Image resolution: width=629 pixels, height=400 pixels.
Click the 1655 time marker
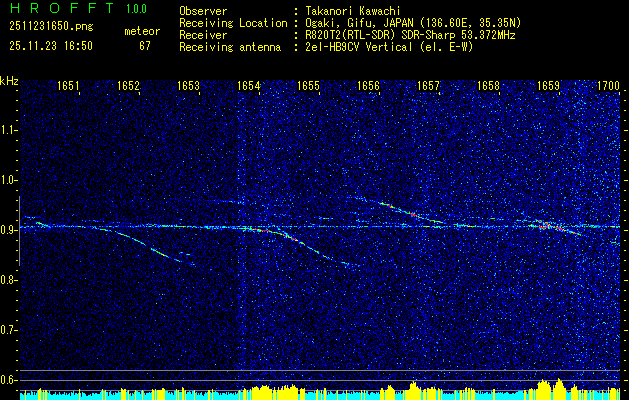click(308, 85)
